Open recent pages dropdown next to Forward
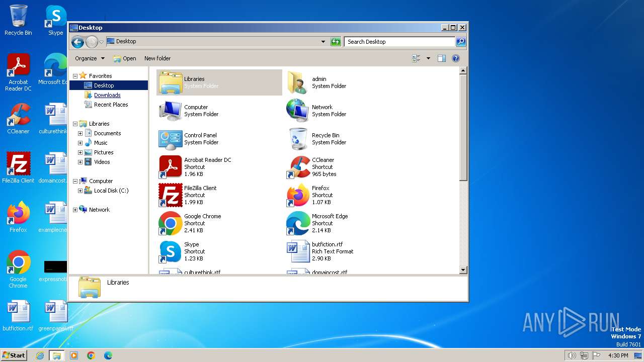644x362 pixels. point(102,42)
